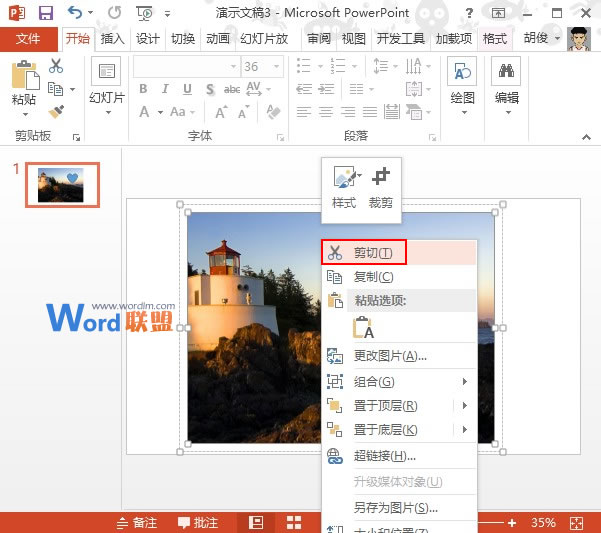The image size is (601, 533).
Task: Choose Cut (剪切) in context menu
Action: [x=399, y=253]
